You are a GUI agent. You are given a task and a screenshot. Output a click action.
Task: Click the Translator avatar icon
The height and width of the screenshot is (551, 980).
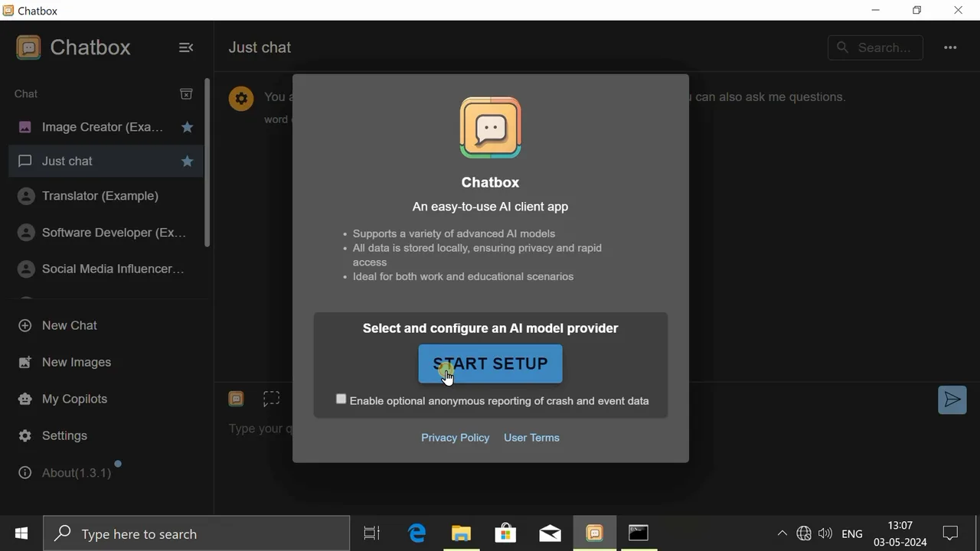(x=26, y=196)
